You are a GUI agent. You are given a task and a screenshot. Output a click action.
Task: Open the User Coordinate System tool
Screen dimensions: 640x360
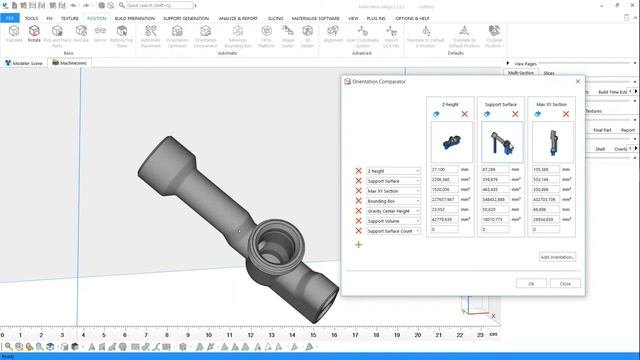(362, 36)
